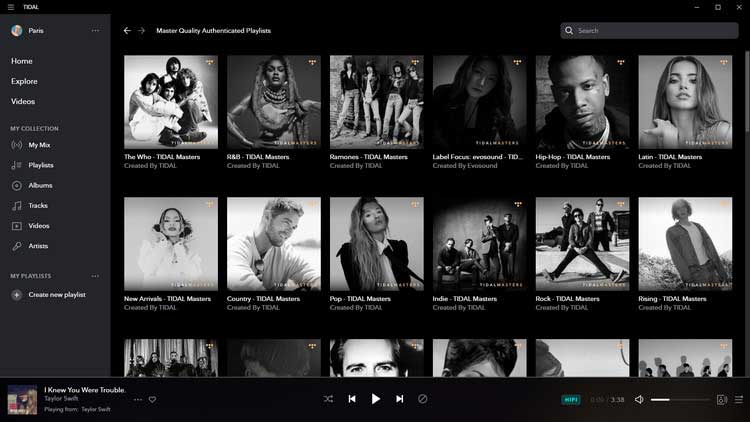Focus the Search field

point(649,31)
